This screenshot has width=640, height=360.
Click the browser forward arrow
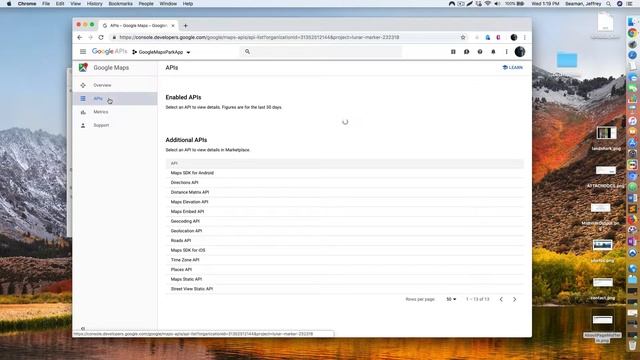pyautogui.click(x=90, y=37)
